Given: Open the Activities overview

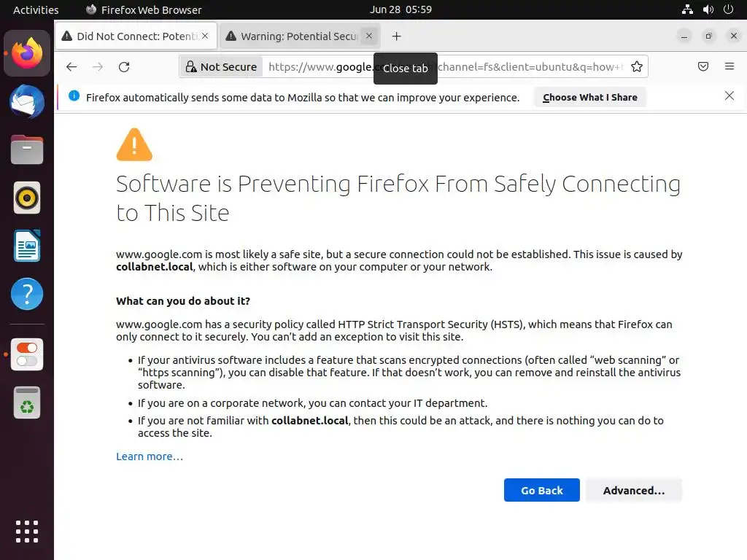Looking at the screenshot, I should 36,9.
